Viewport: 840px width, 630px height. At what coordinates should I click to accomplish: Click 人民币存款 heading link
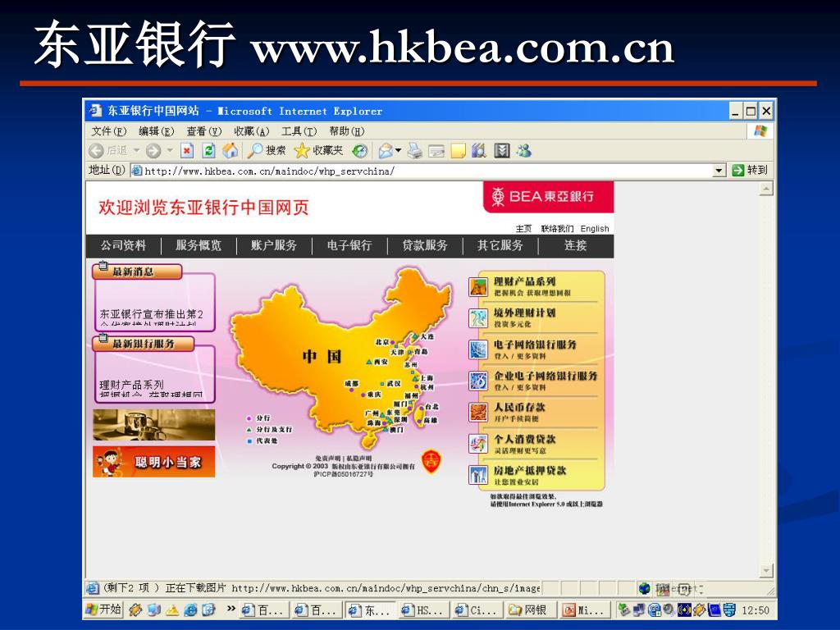click(519, 407)
